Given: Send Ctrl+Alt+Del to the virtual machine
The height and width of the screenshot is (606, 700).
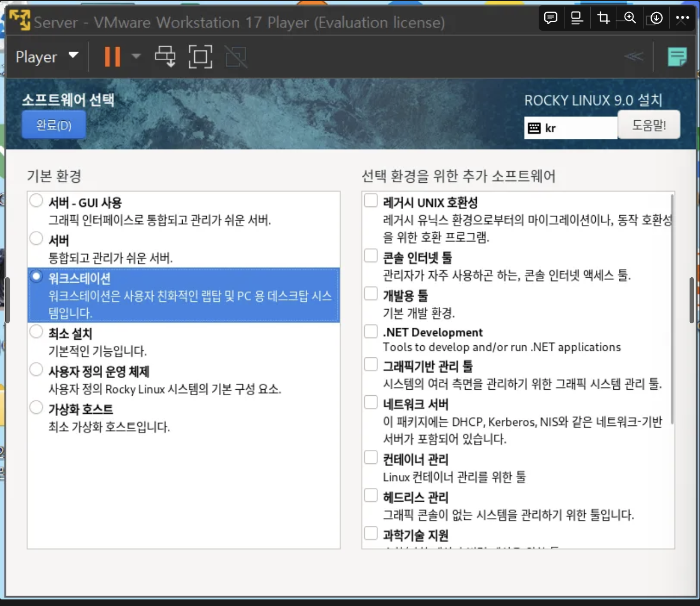Looking at the screenshot, I should [x=165, y=57].
